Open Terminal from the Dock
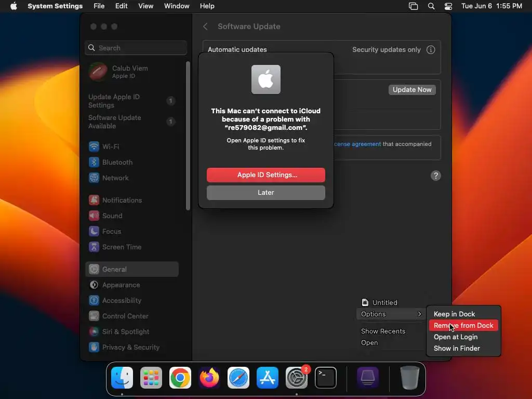532x399 pixels. pos(326,378)
